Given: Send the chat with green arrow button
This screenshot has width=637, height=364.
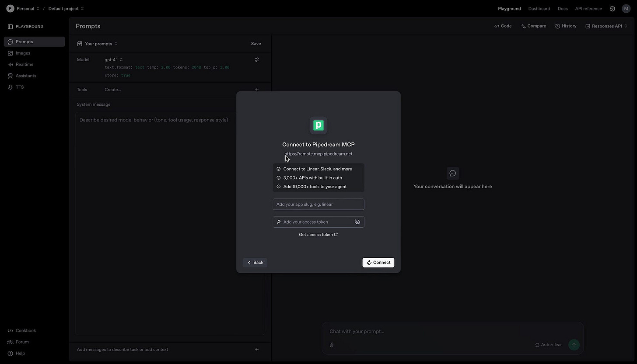Looking at the screenshot, I should coord(574,345).
